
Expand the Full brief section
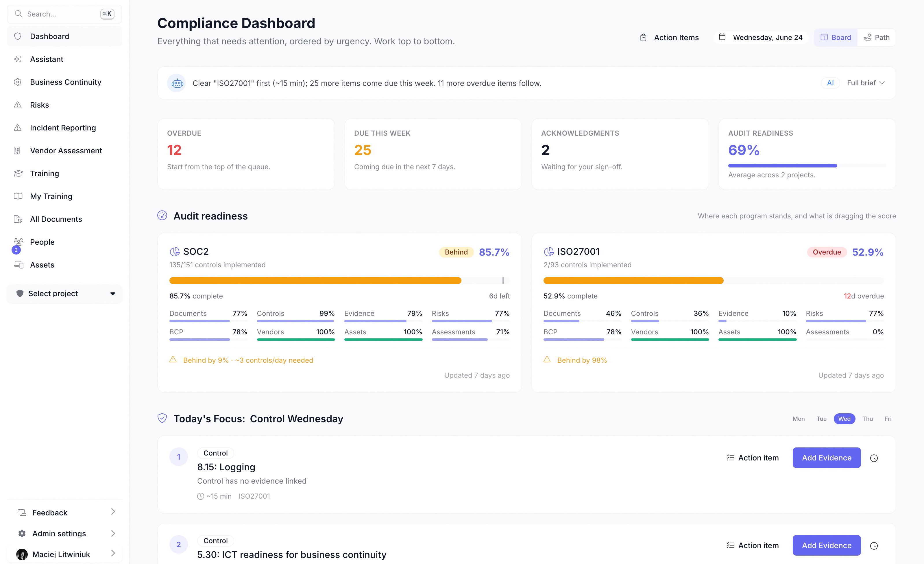[x=866, y=83]
